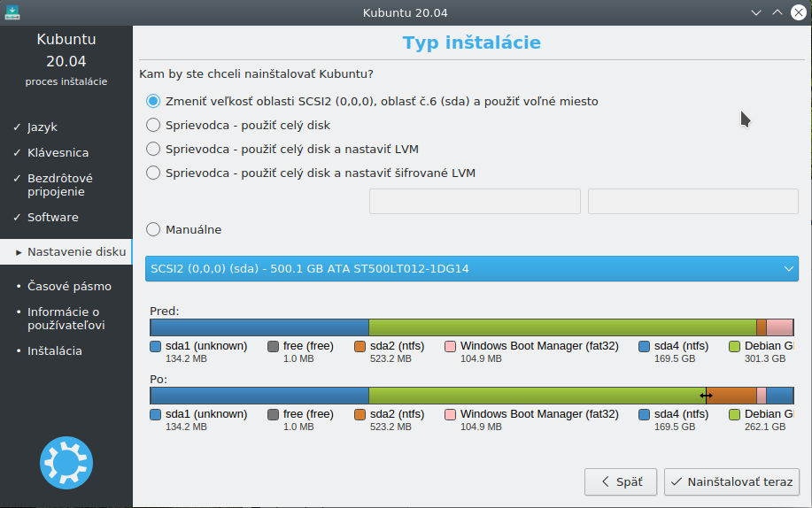Expand window with title bar up chevron
Viewport: 812px width, 508px height.
pos(777,12)
